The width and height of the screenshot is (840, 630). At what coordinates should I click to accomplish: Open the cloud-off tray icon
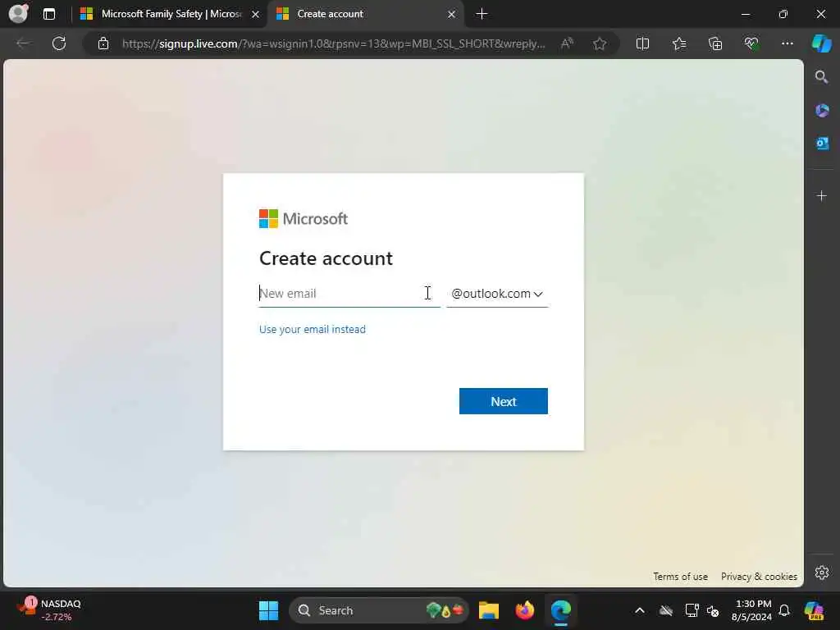[x=666, y=610]
